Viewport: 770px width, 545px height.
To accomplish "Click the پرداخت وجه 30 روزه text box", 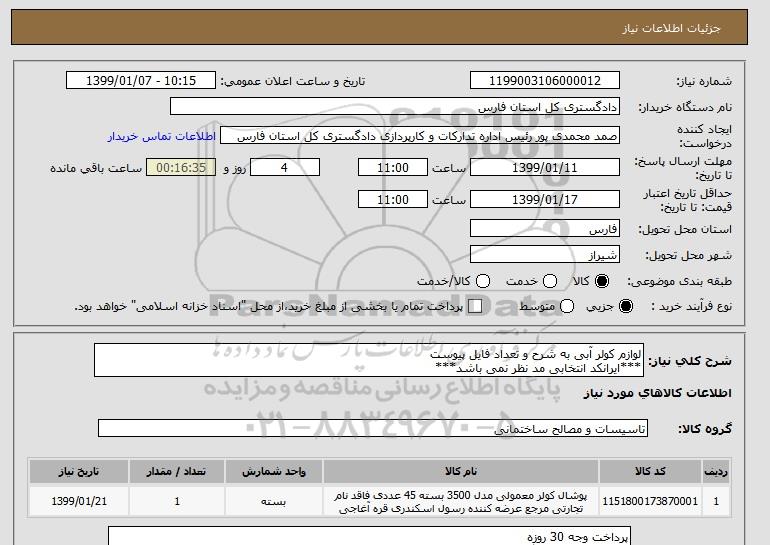I will pos(369,536).
